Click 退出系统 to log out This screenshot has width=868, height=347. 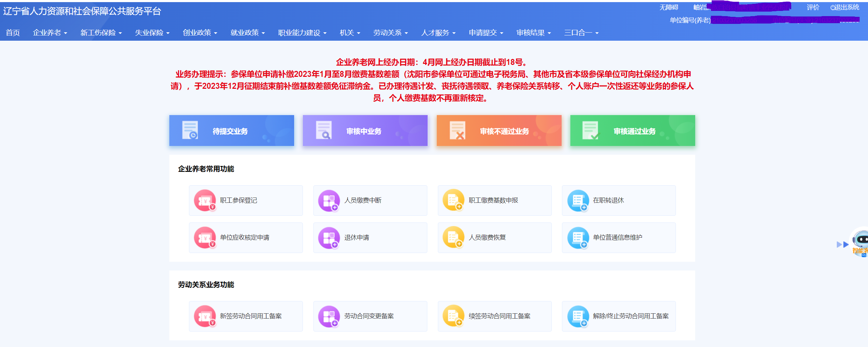tap(845, 7)
